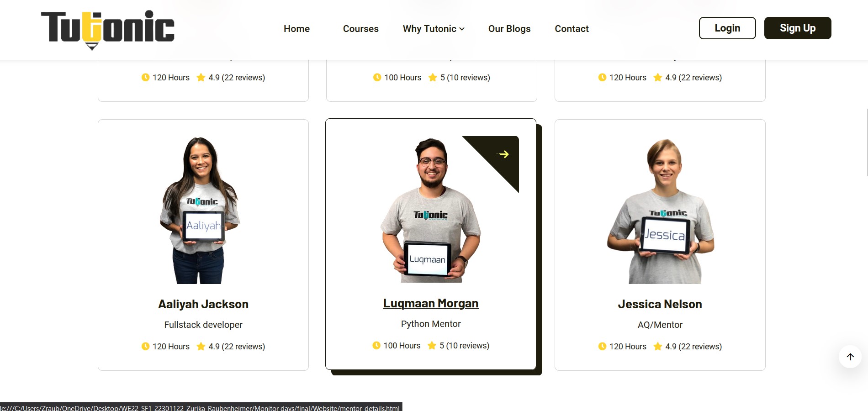Screen dimensions: 868x411
Task: Expand the Why Tutonic dropdown menu
Action: click(x=429, y=29)
